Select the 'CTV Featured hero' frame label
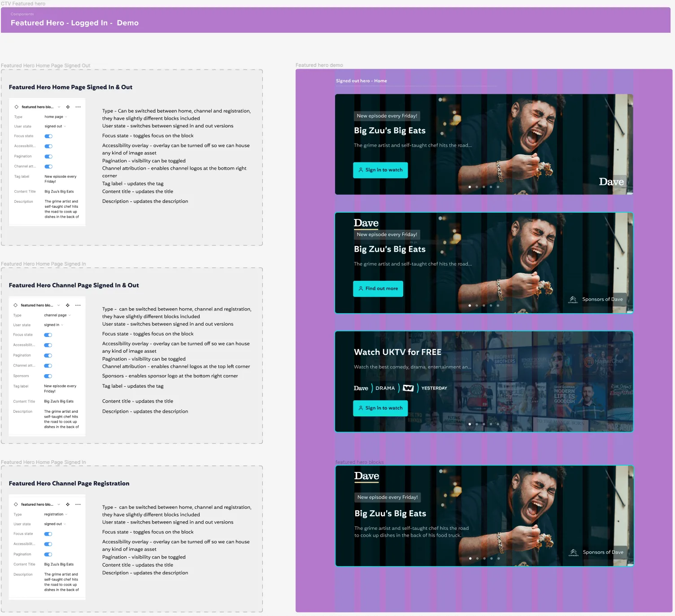Viewport: 675px width, 616px height. click(x=23, y=4)
